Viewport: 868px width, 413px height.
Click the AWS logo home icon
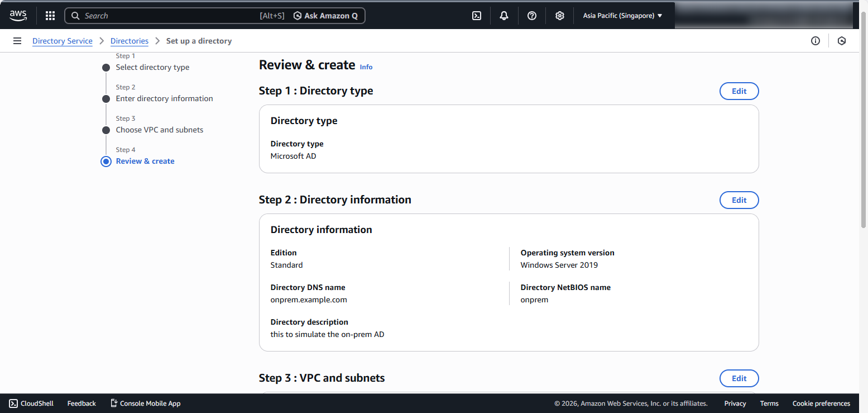pyautogui.click(x=18, y=16)
